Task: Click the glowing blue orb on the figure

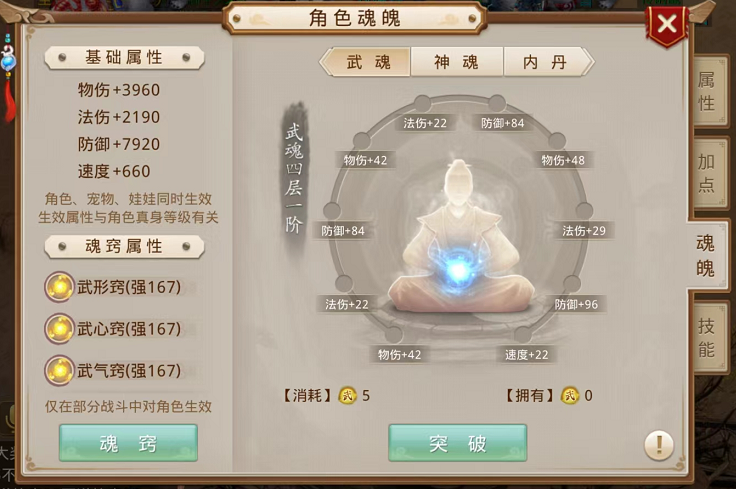Action: pyautogui.click(x=458, y=269)
